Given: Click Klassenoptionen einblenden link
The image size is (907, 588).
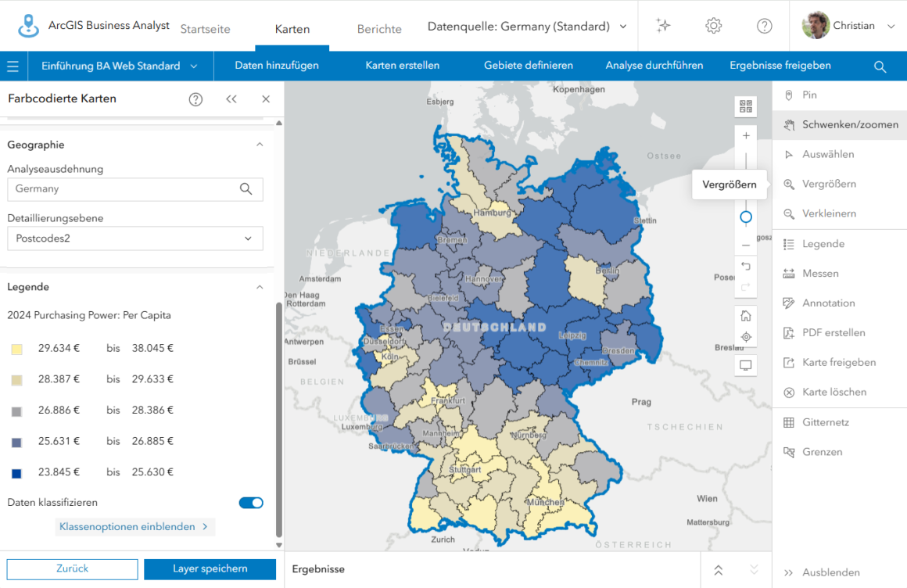Looking at the screenshot, I should 134,527.
